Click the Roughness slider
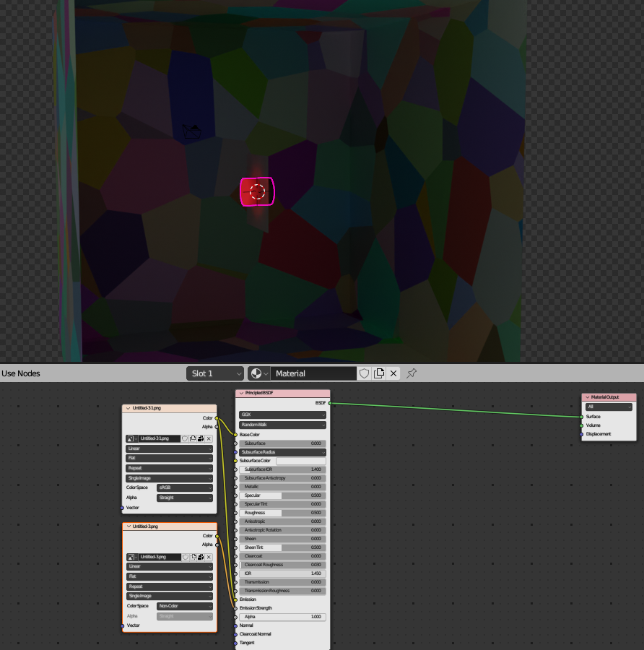 point(282,513)
